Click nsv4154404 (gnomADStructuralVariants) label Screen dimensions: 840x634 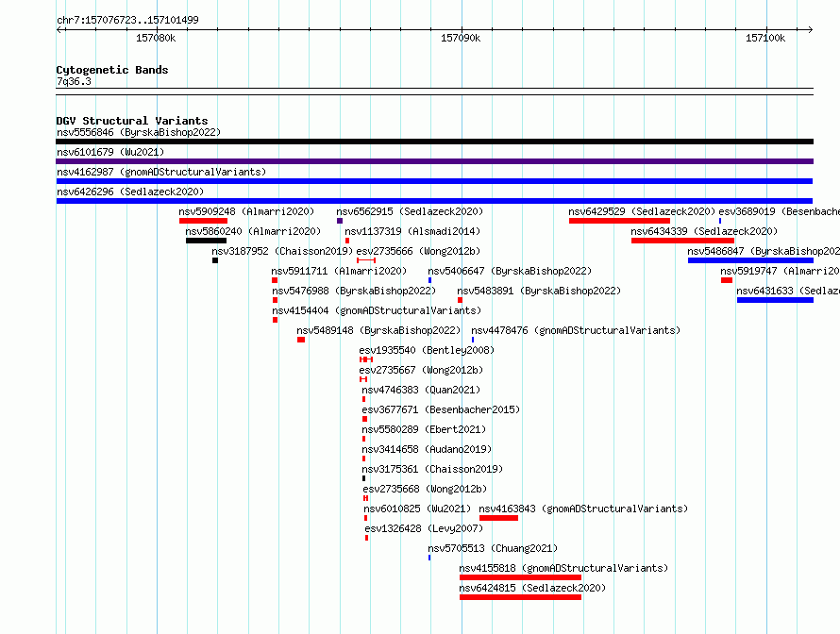tap(376, 310)
